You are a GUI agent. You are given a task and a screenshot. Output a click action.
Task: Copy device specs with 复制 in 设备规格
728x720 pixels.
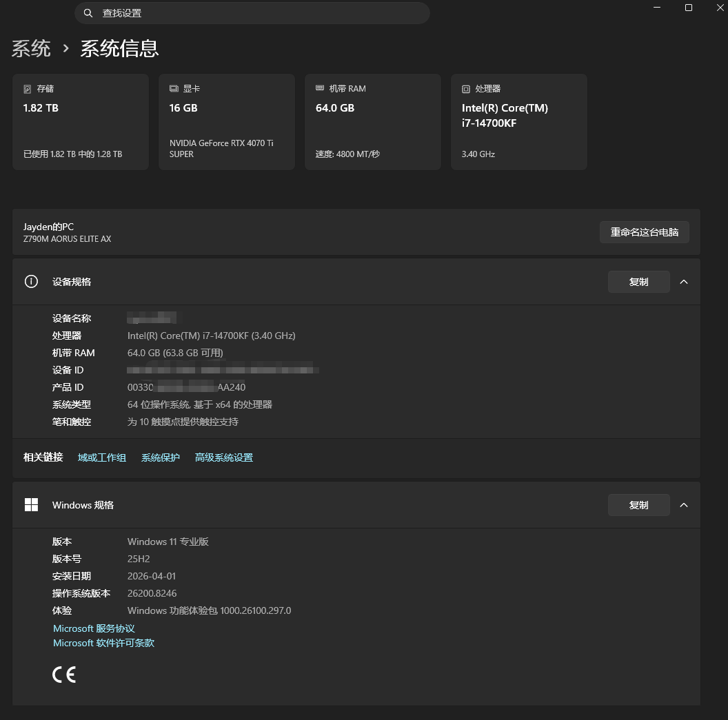tap(639, 282)
